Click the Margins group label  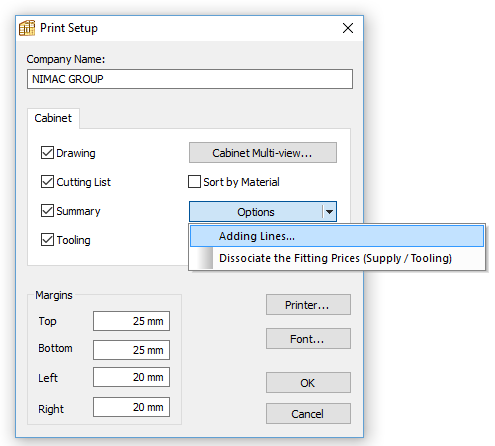(x=54, y=295)
